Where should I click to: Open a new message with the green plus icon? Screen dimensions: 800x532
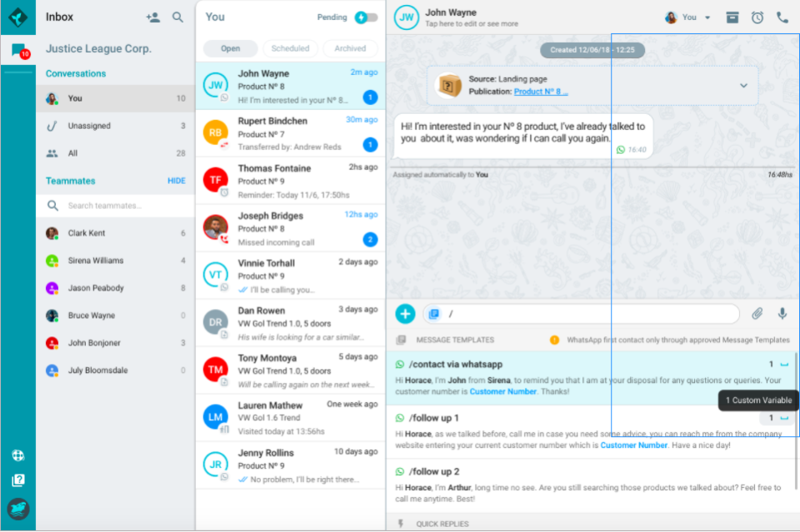406,314
